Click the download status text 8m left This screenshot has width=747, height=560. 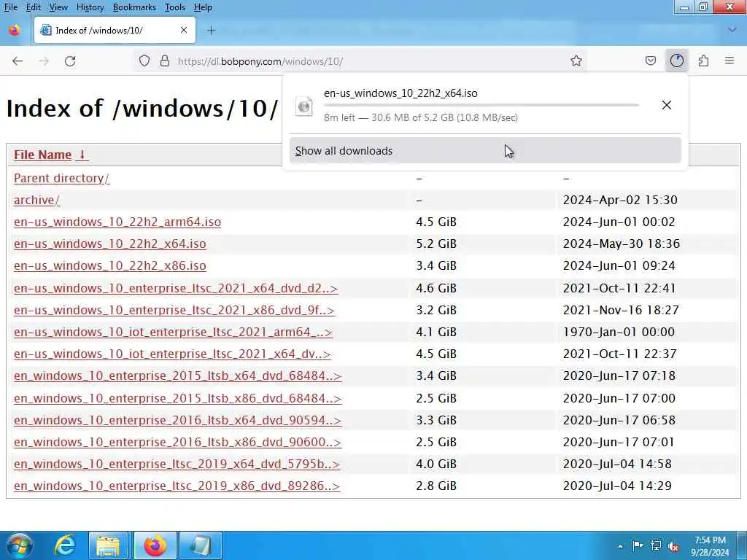[x=421, y=117]
